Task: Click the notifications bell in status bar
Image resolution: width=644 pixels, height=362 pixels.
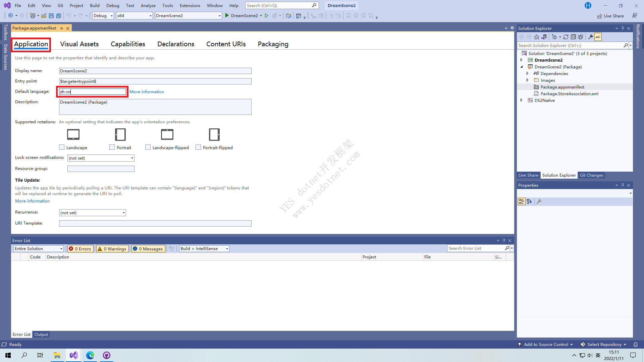Action: [636, 345]
